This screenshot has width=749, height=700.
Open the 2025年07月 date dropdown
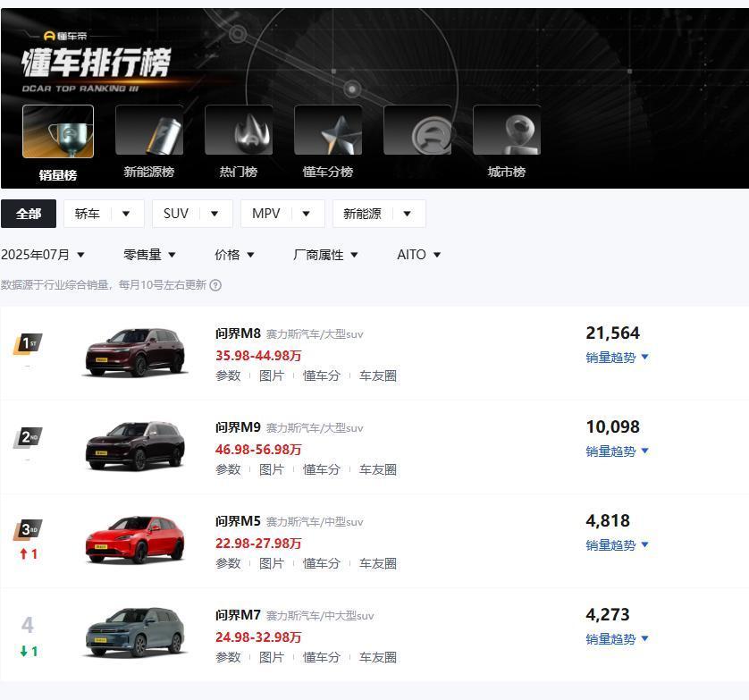pos(43,255)
